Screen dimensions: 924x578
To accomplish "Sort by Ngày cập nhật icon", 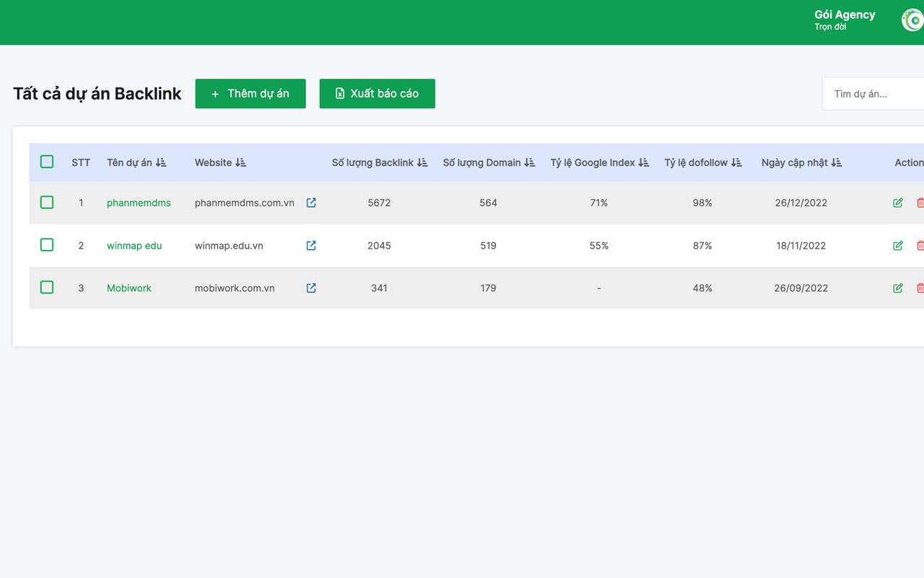I will 837,163.
